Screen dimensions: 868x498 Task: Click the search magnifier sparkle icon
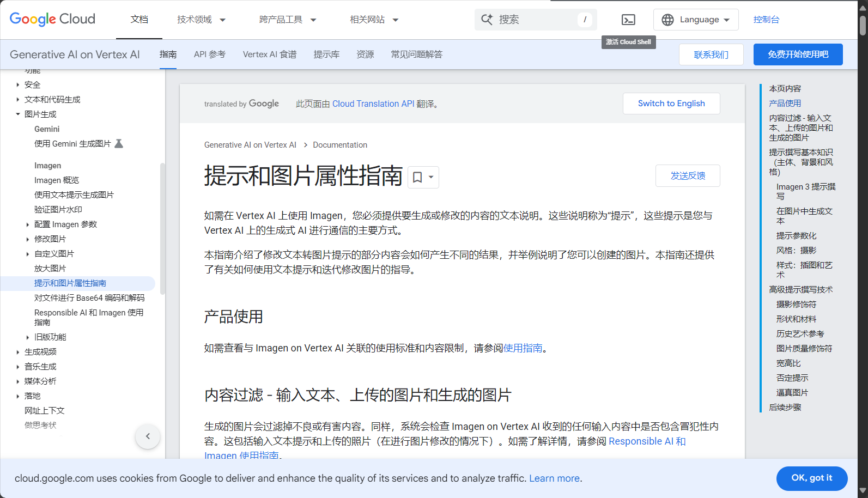pyautogui.click(x=487, y=20)
